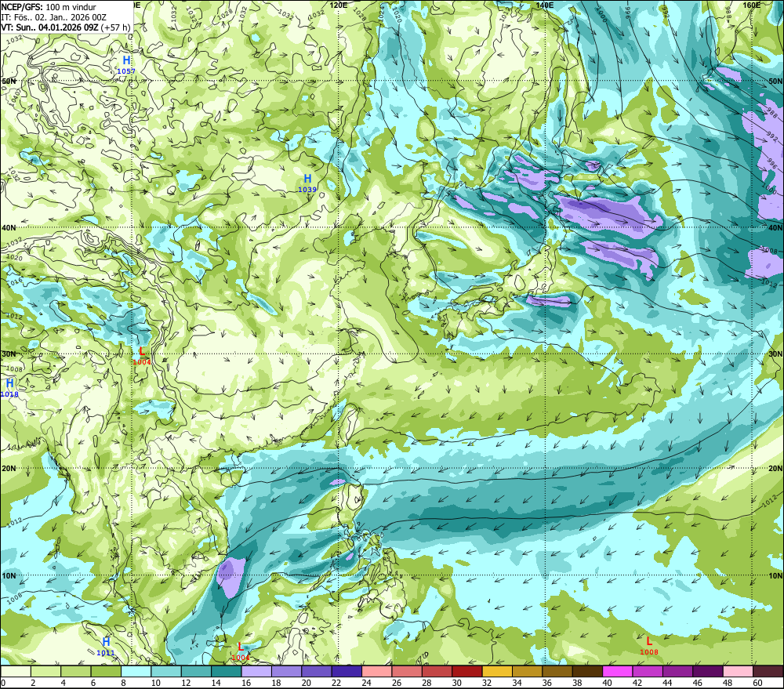Viewport: 784px width, 689px height.
Task: Click the legend value 48
Action: [728, 683]
